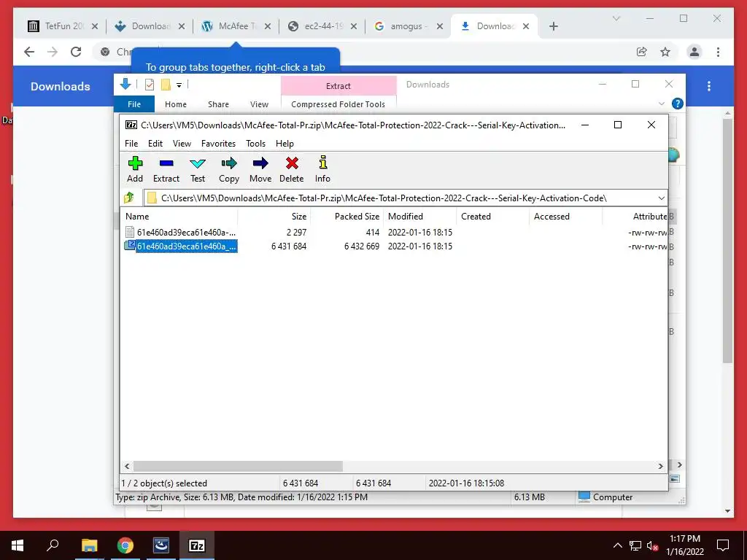747x560 pixels.
Task: Open File Explorer from the taskbar
Action: coord(89,545)
